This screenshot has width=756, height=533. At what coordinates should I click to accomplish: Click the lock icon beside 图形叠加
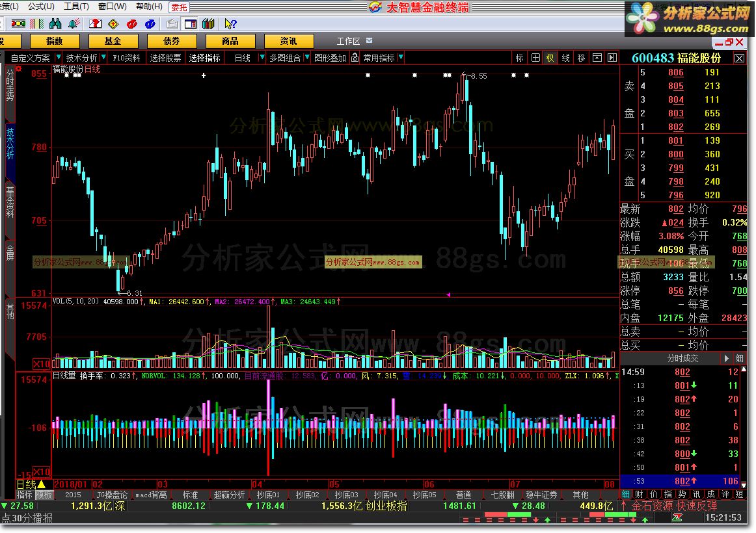pyautogui.click(x=355, y=58)
